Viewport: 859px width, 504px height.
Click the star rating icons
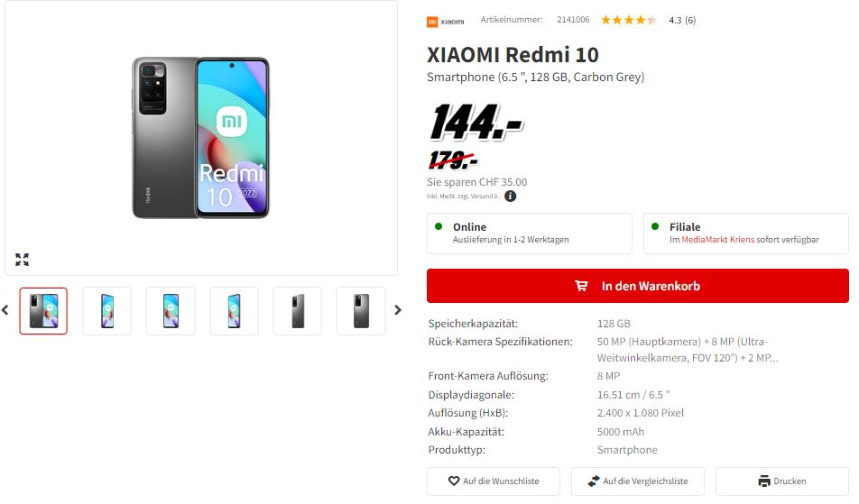tap(628, 20)
